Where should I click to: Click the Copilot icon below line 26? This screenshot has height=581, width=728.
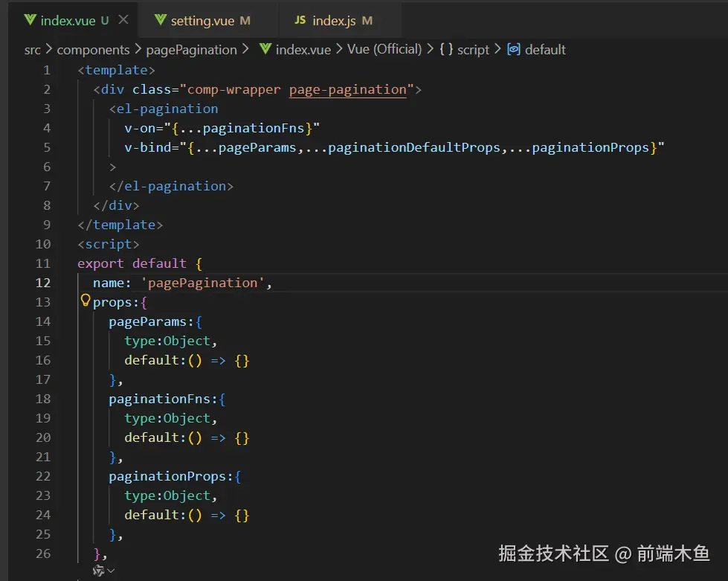100,570
